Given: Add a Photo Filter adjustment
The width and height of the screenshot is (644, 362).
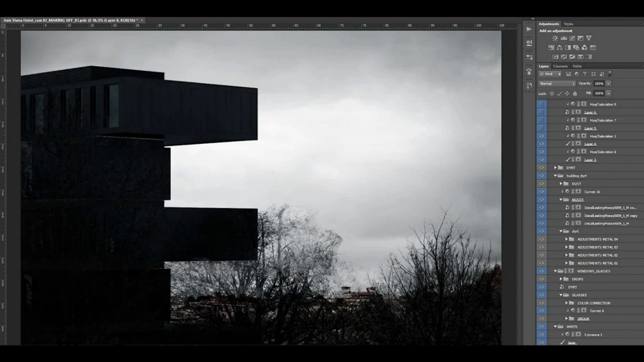Looking at the screenshot, I should [x=576, y=48].
